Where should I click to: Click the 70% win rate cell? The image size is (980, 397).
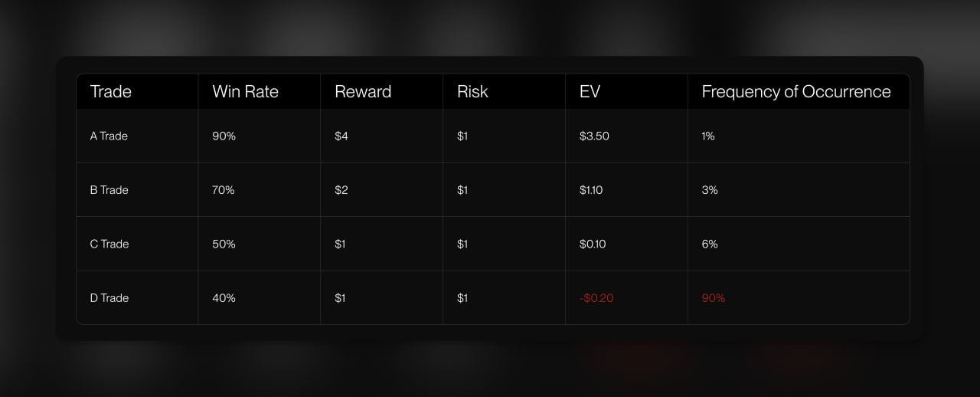224,190
